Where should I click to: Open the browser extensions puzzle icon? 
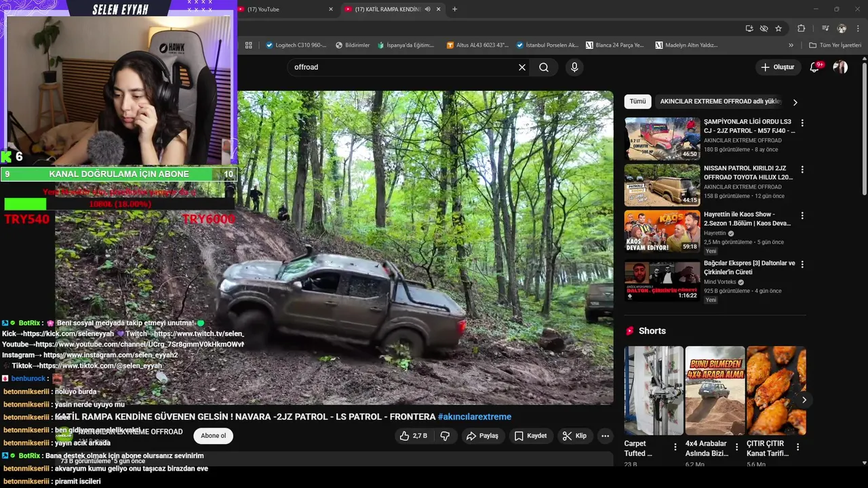click(x=801, y=28)
